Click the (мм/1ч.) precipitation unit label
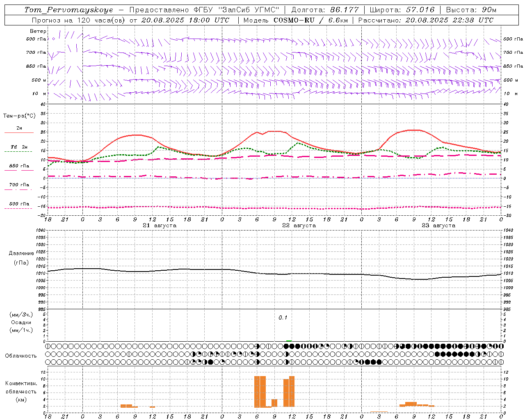Screen dimensions: 525x420 tap(21, 330)
